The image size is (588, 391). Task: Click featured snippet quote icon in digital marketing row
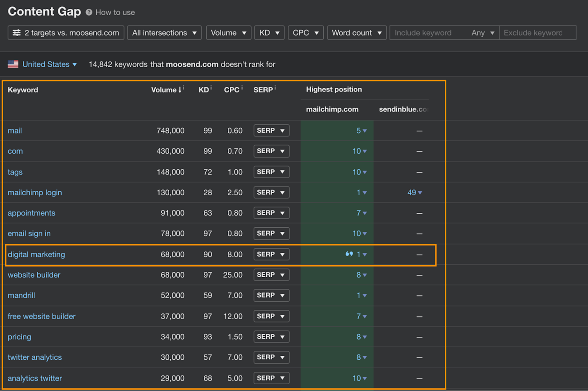pyautogui.click(x=349, y=254)
